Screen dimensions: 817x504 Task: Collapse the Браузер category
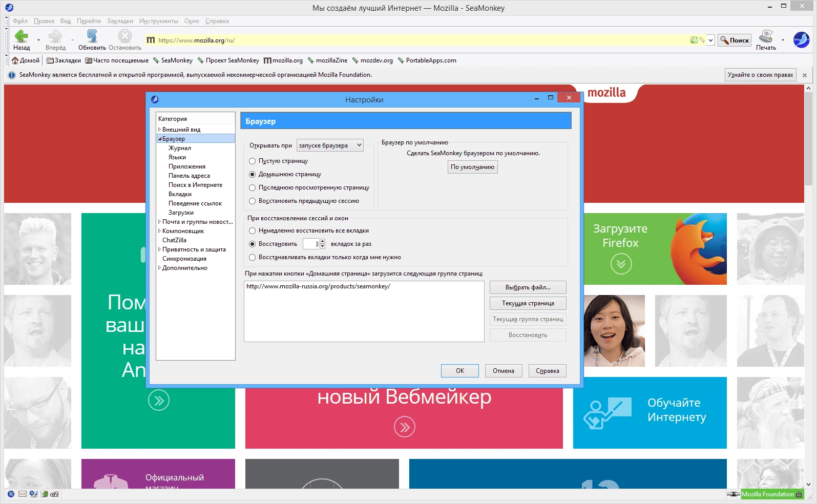click(159, 139)
